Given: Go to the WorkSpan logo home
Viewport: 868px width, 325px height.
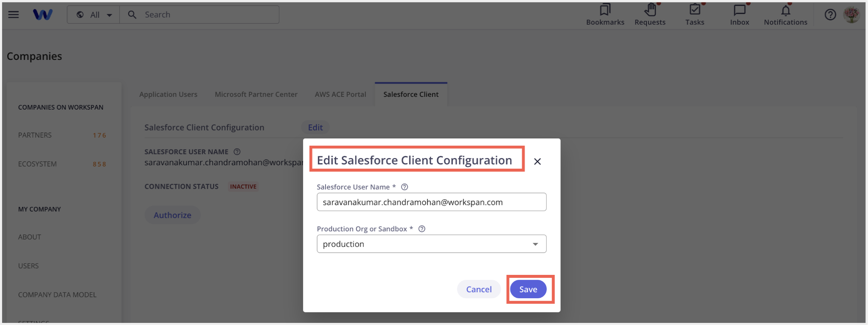Looking at the screenshot, I should point(43,14).
